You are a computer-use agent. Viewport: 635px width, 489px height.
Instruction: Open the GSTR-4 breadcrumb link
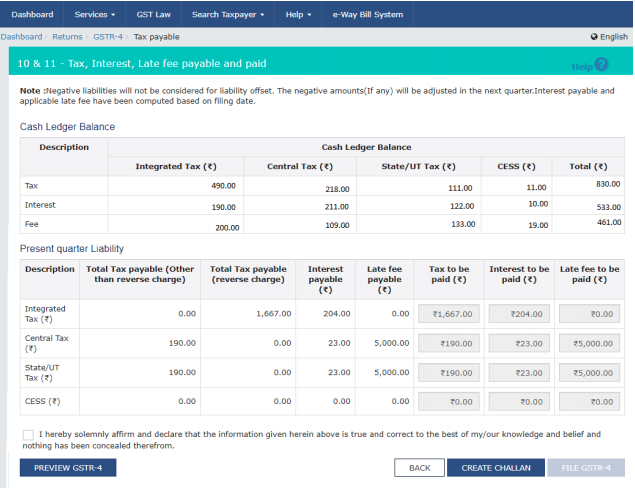point(107,37)
